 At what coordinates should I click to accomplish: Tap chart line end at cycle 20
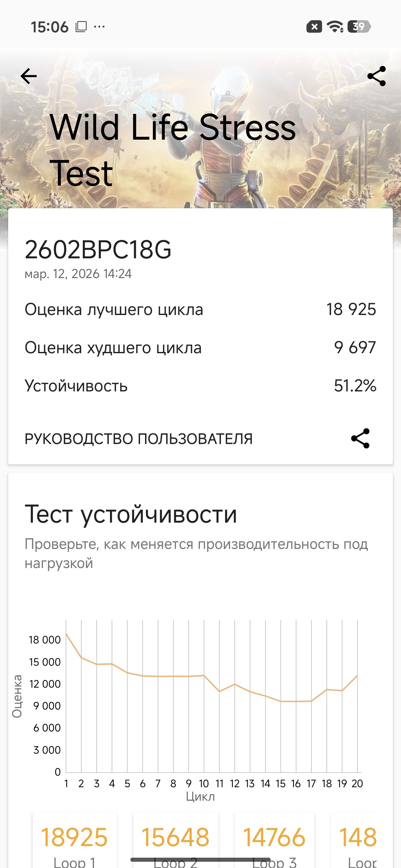coord(357,676)
